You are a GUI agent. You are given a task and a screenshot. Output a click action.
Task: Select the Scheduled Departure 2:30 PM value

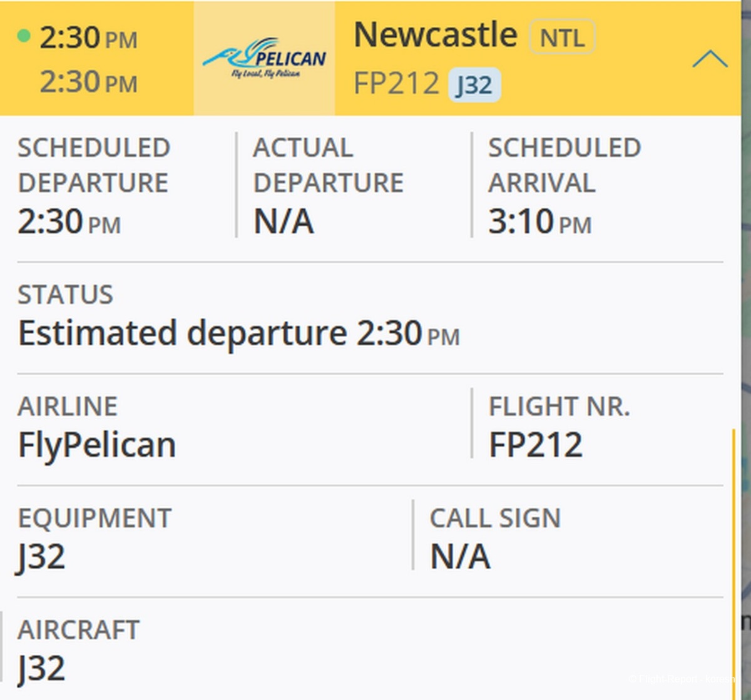click(x=69, y=222)
